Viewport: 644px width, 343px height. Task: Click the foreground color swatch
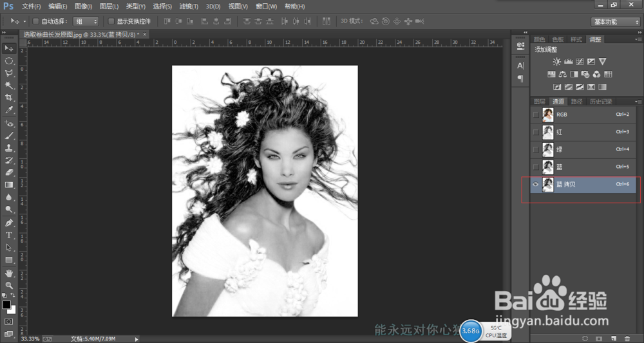[6, 304]
